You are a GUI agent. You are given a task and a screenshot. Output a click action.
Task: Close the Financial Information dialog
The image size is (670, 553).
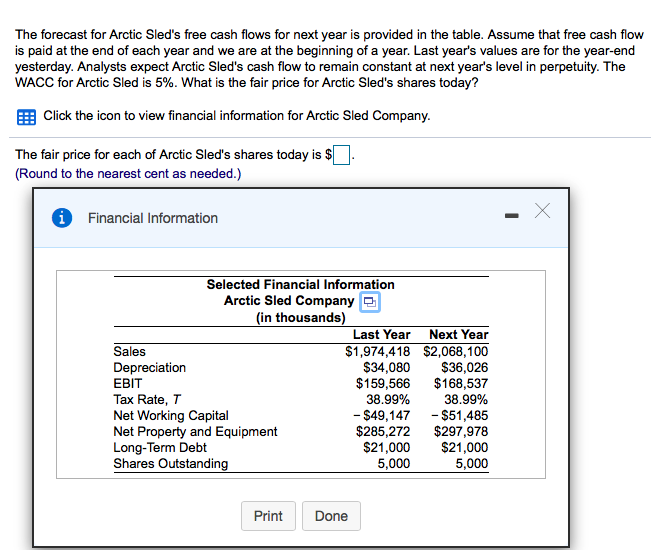(542, 211)
